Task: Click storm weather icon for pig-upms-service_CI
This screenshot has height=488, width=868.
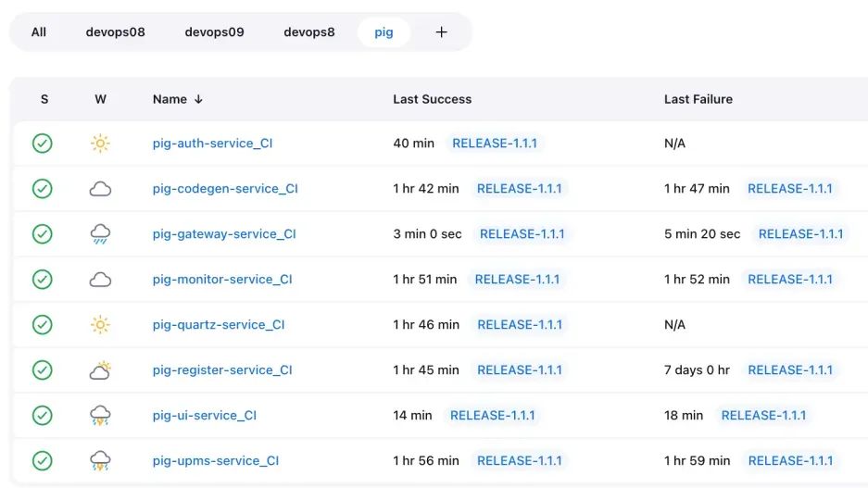Action: (x=100, y=461)
